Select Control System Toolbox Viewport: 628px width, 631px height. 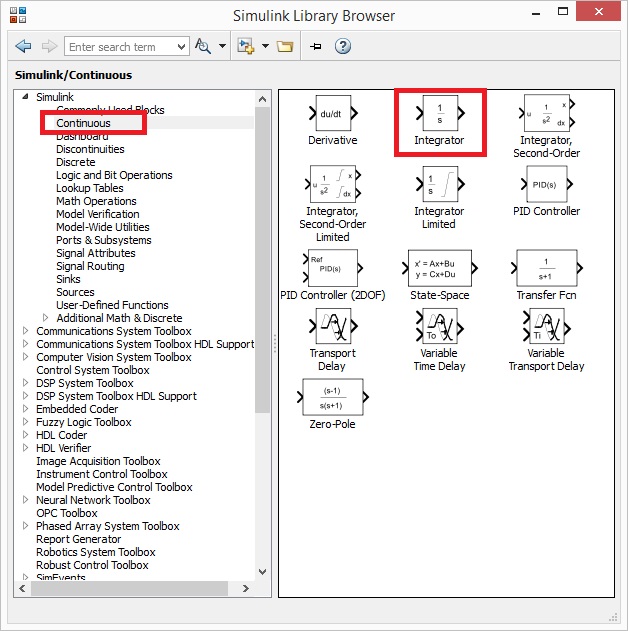tap(93, 370)
